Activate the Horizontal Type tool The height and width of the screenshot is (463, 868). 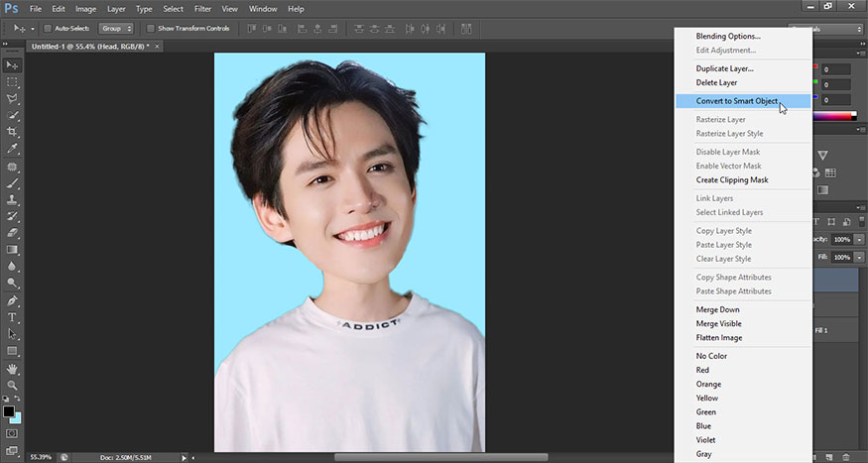point(12,317)
